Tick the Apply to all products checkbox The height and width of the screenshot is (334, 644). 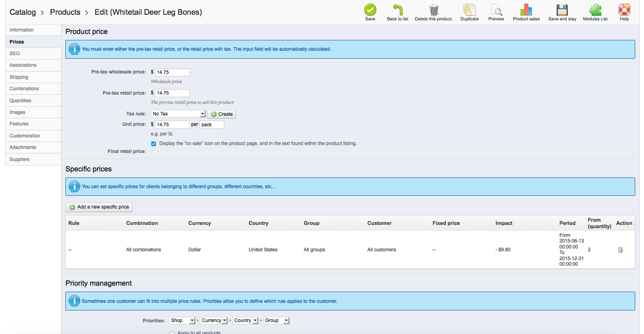(x=172, y=332)
